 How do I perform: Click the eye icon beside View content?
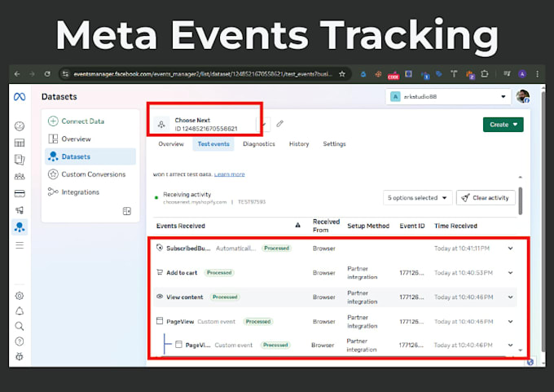click(160, 297)
